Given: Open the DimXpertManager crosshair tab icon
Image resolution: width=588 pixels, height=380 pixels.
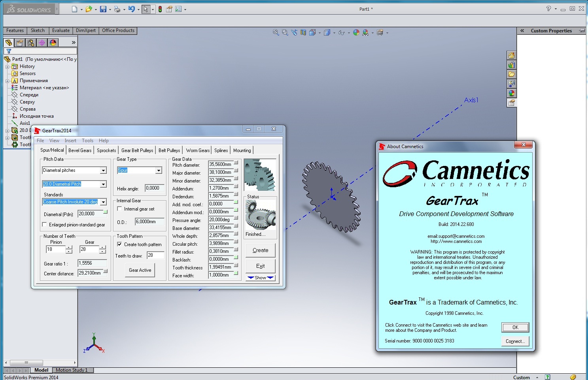Looking at the screenshot, I should [42, 42].
